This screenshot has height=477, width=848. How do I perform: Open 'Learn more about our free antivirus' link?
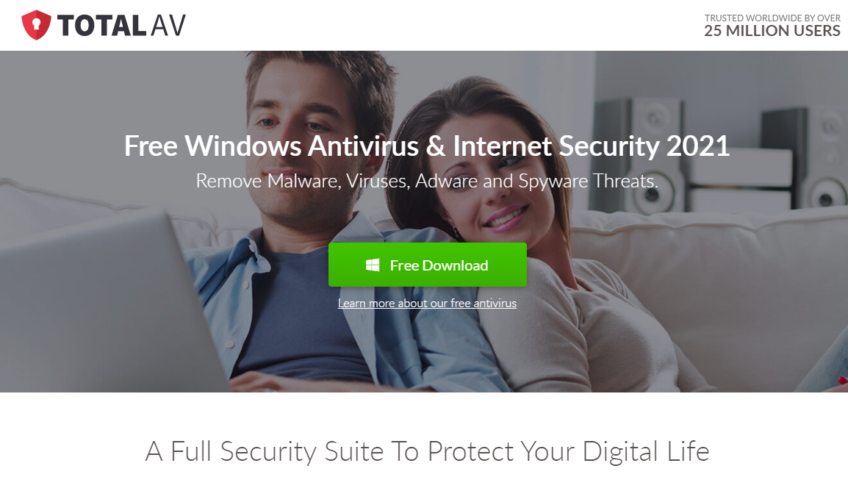click(x=427, y=303)
